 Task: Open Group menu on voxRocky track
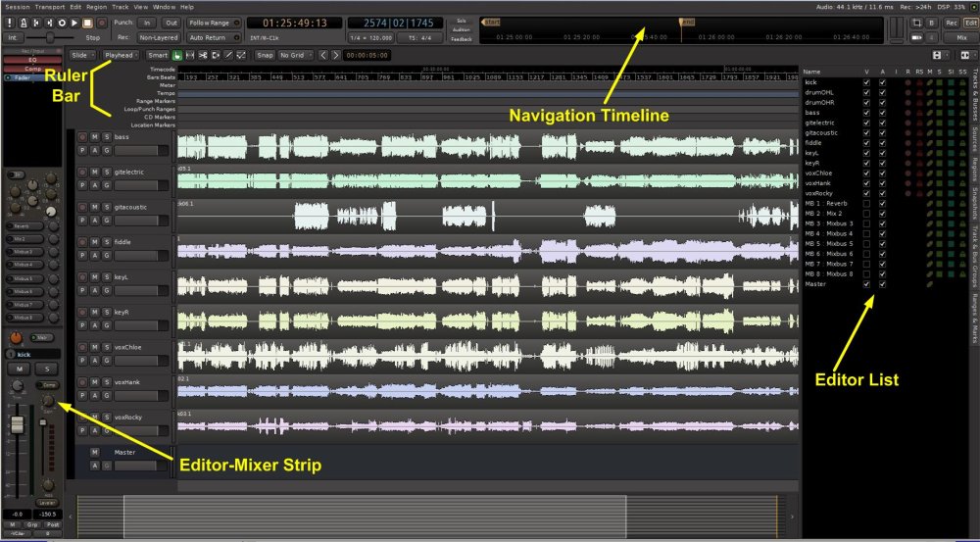coord(107,430)
